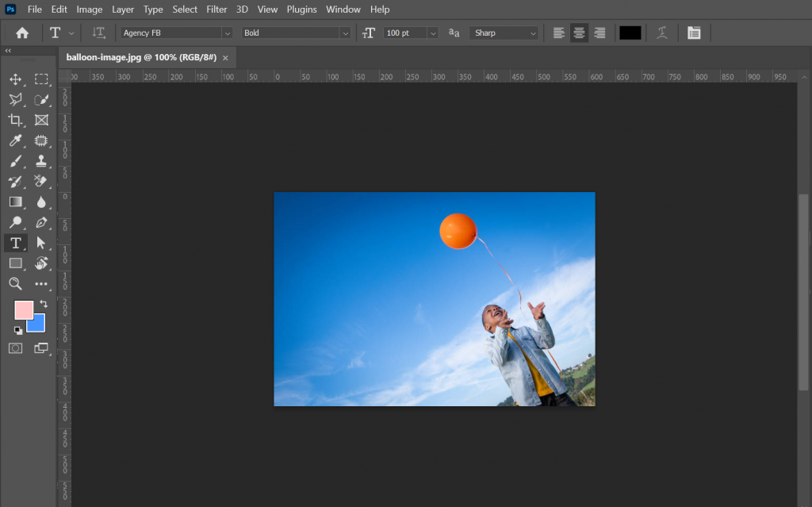Select the Clone Stamp tool
812x507 pixels.
(x=41, y=160)
